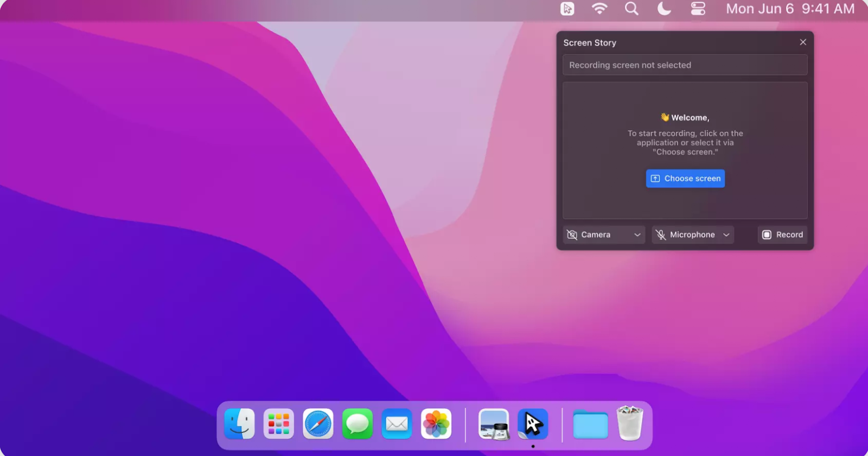Image resolution: width=868 pixels, height=456 pixels.
Task: Close the Screen Story panel
Action: [x=803, y=42]
